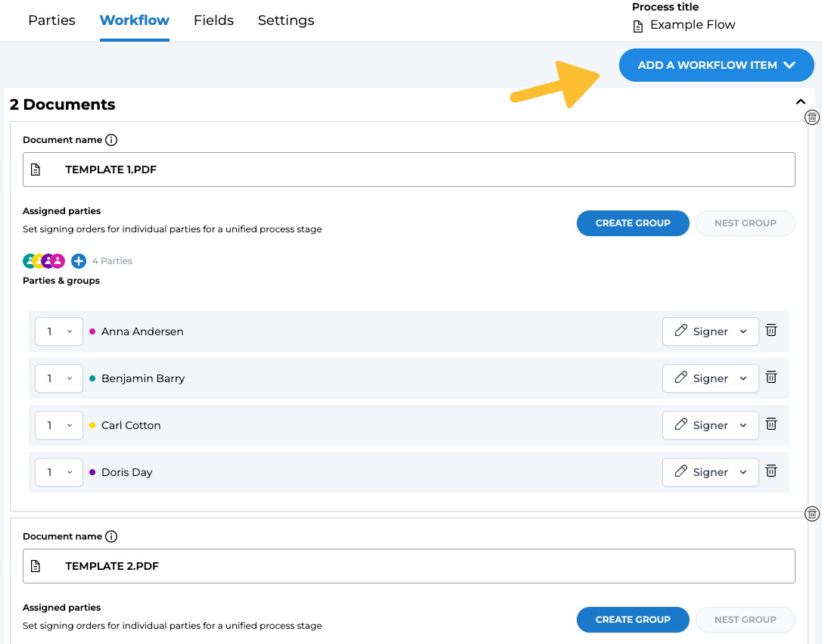Open signing order dropdown for Anna Andersen

pyautogui.click(x=59, y=331)
